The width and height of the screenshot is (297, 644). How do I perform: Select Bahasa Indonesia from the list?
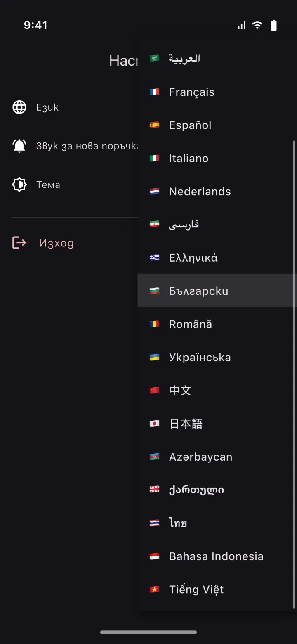point(216,556)
